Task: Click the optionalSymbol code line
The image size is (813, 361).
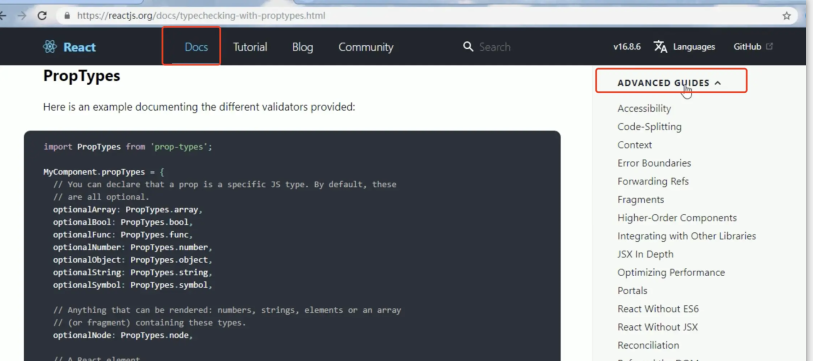Action: [x=133, y=285]
